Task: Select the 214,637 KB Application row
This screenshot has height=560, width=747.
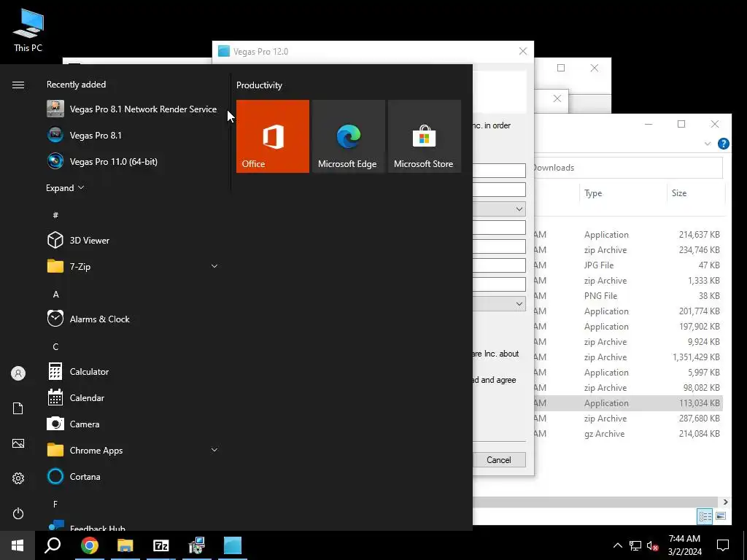Action: click(628, 234)
